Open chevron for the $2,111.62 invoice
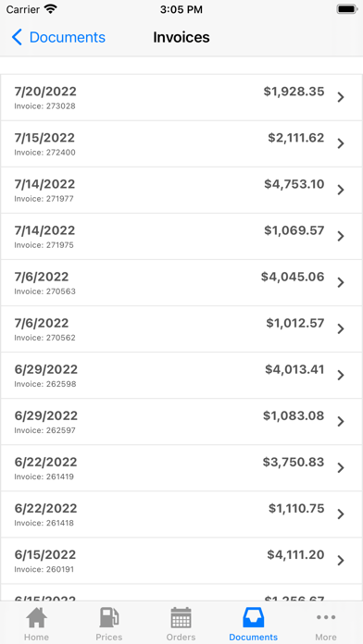Image resolution: width=363 pixels, height=644 pixels. 341,143
